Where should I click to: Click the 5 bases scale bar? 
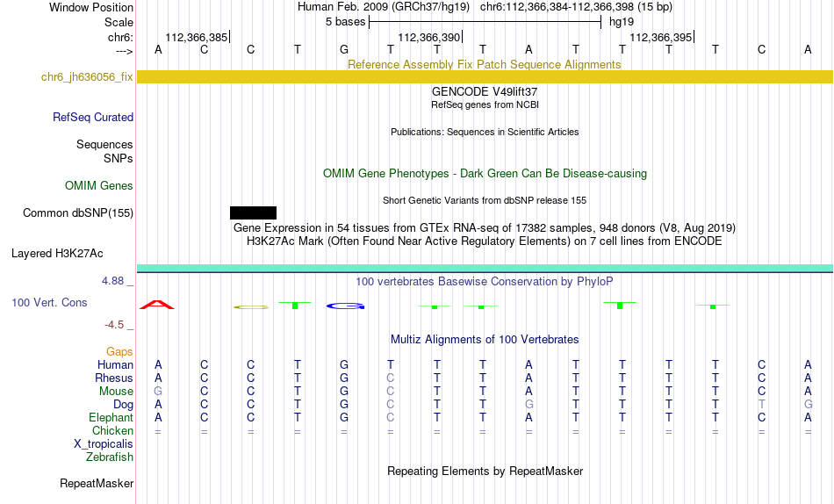(x=485, y=22)
